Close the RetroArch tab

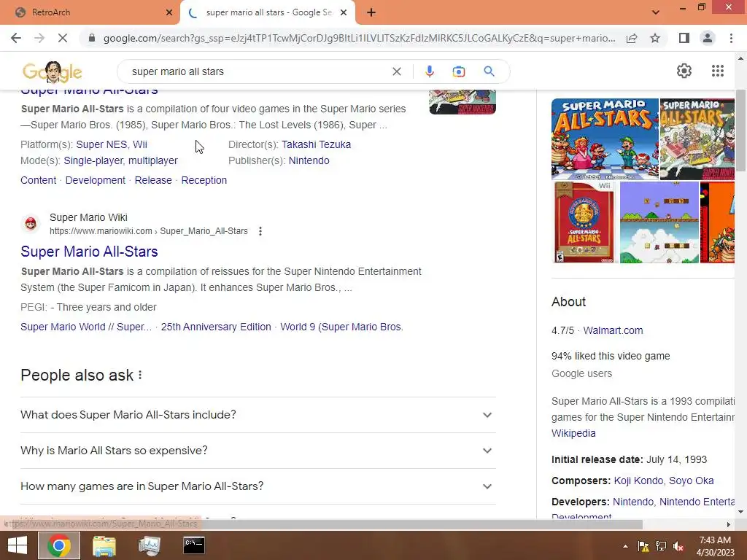click(x=169, y=12)
